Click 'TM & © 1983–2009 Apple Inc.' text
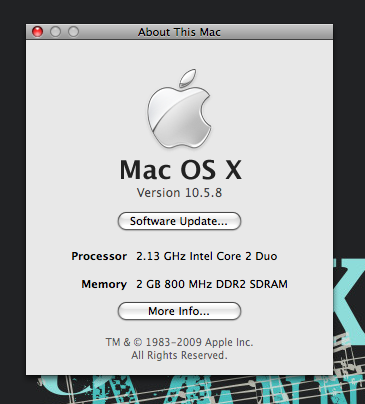 pyautogui.click(x=179, y=342)
